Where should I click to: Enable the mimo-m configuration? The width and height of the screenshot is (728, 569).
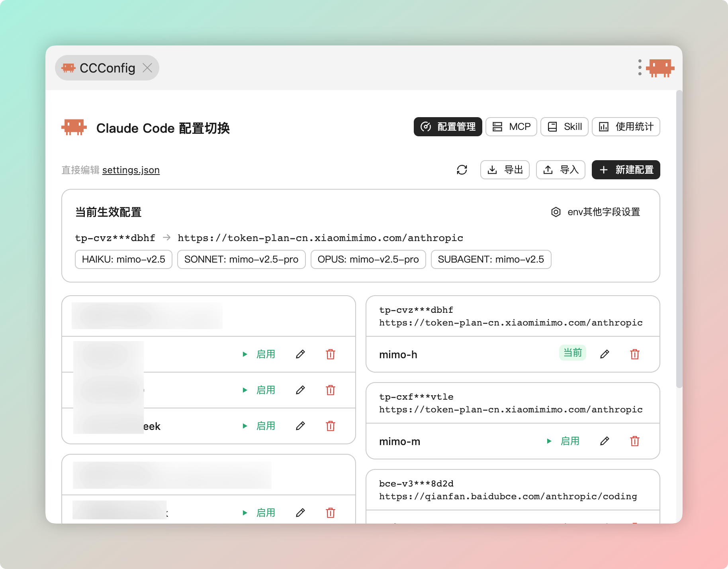(564, 441)
